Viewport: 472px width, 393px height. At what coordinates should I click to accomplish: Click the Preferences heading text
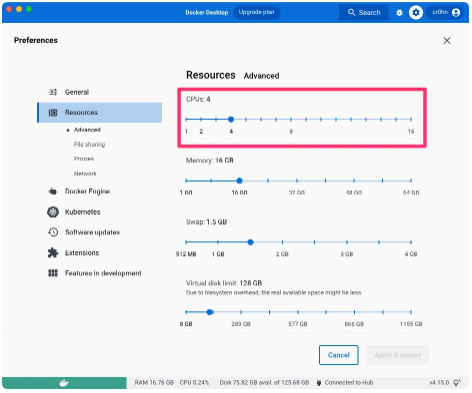[x=36, y=40]
